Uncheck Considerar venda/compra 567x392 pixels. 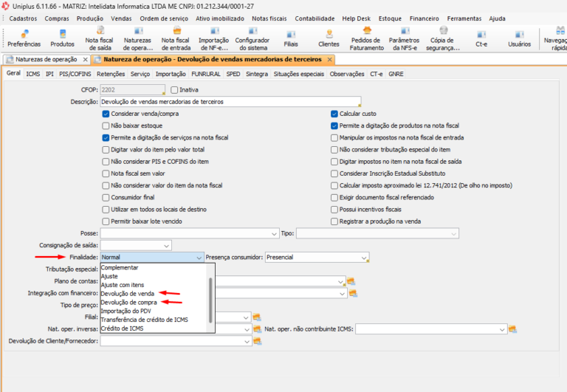106,114
